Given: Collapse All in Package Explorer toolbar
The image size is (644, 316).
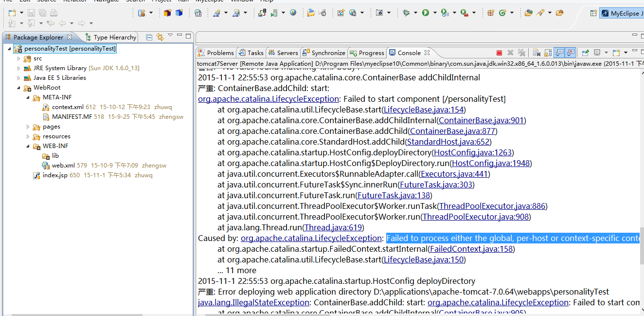Looking at the screenshot, I should 149,37.
